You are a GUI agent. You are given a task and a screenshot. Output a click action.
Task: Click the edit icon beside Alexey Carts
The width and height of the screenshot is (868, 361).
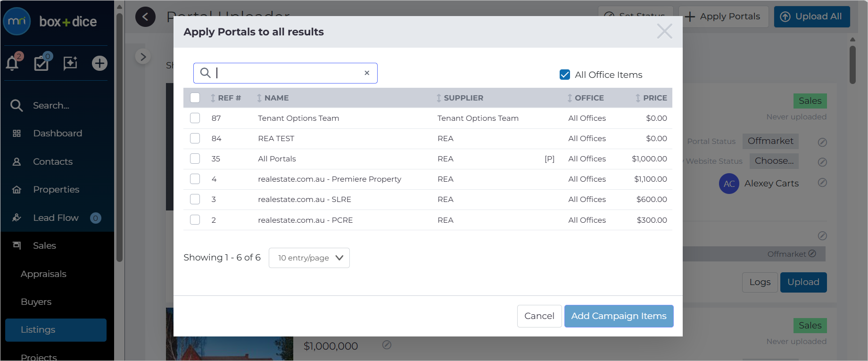coord(822,183)
